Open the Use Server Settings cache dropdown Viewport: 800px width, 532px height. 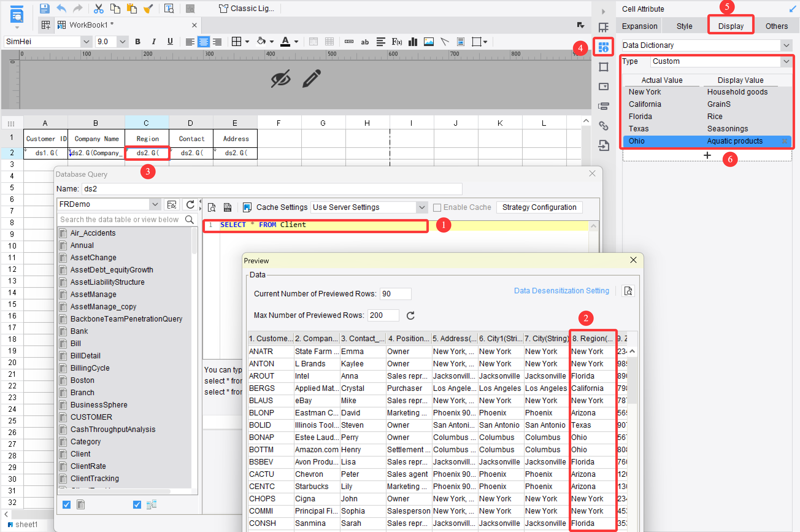(x=421, y=207)
